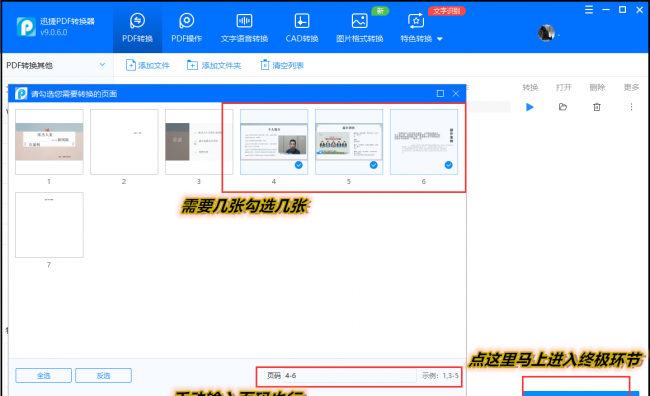Open the 文字语音转换 tab

point(244,28)
